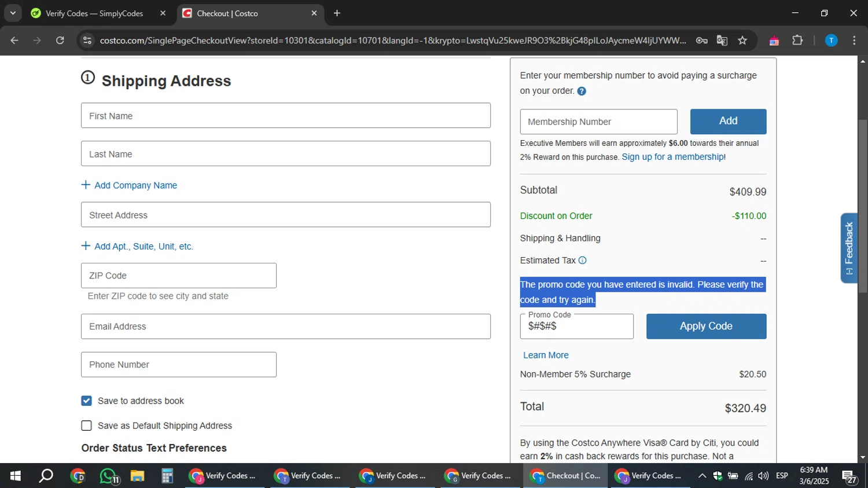868x488 pixels.
Task: Expand Add Apt., Suite, Unit, etc.
Action: click(137, 246)
